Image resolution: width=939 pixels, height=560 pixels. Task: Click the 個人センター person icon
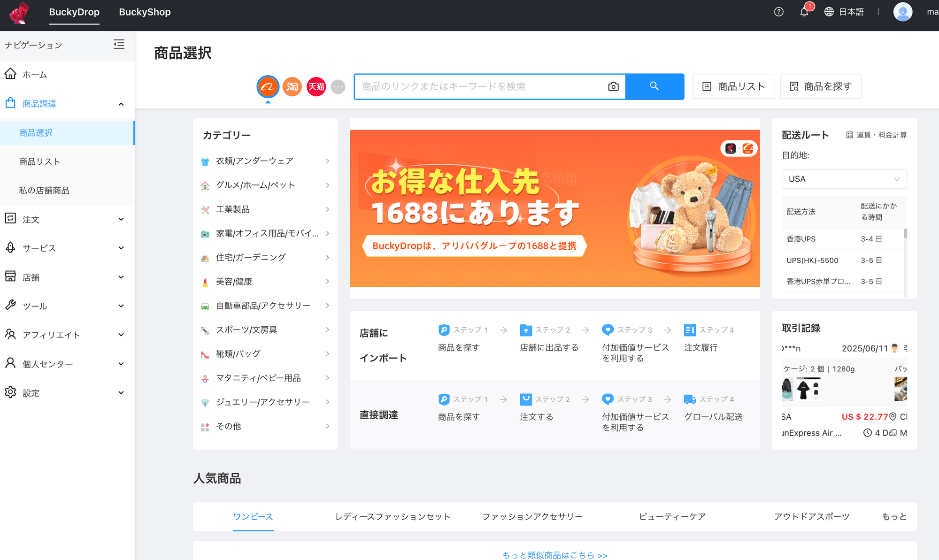(x=10, y=363)
